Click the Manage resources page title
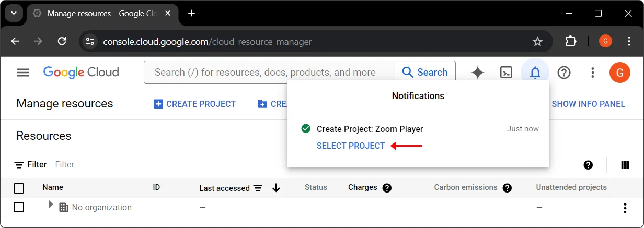Image resolution: width=644 pixels, height=228 pixels. pos(65,104)
